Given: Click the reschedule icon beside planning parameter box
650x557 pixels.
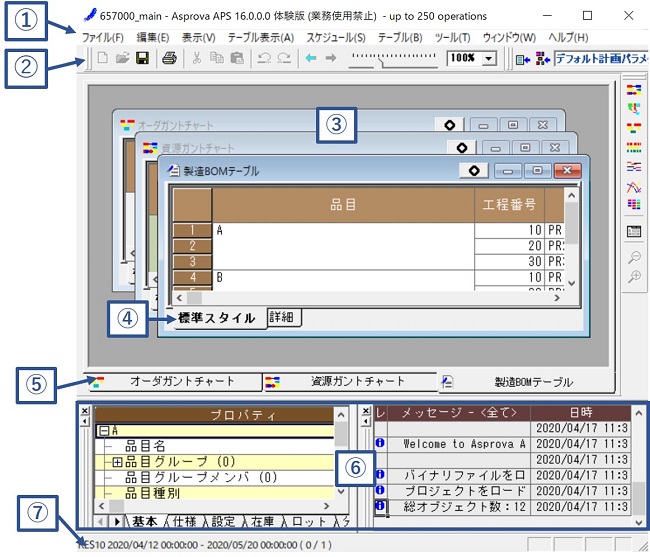Looking at the screenshot, I should point(543,59).
